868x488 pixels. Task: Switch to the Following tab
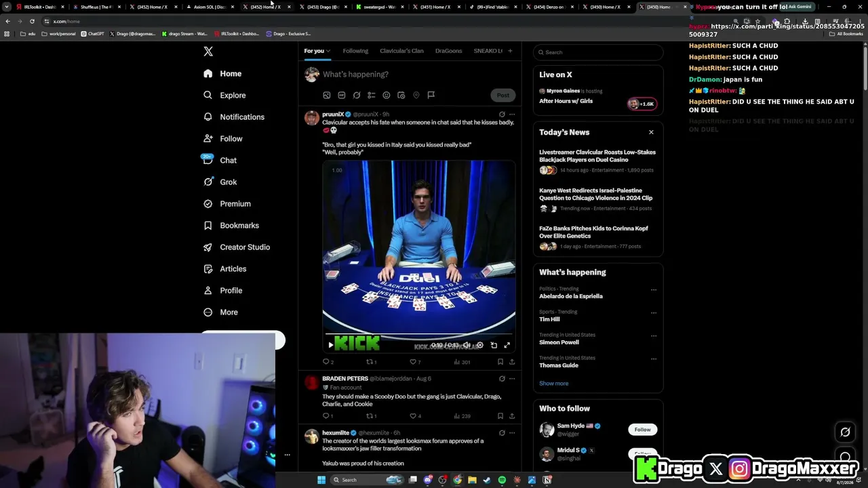[x=355, y=51]
